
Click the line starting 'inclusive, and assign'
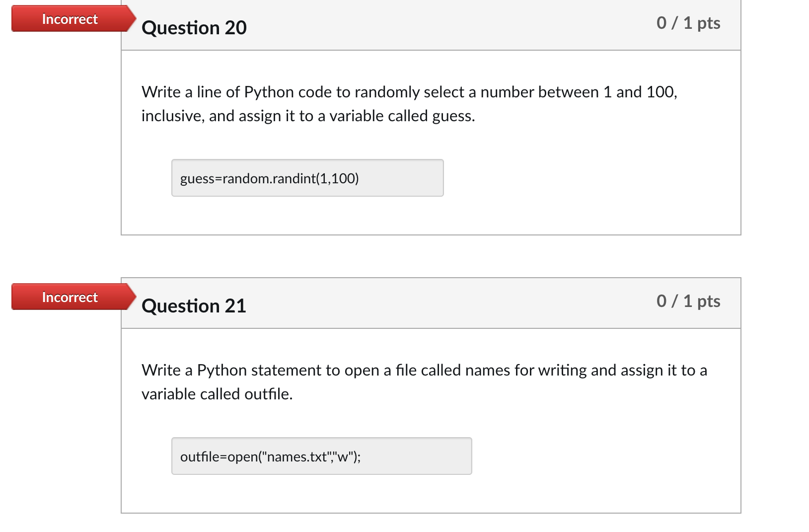tap(308, 116)
